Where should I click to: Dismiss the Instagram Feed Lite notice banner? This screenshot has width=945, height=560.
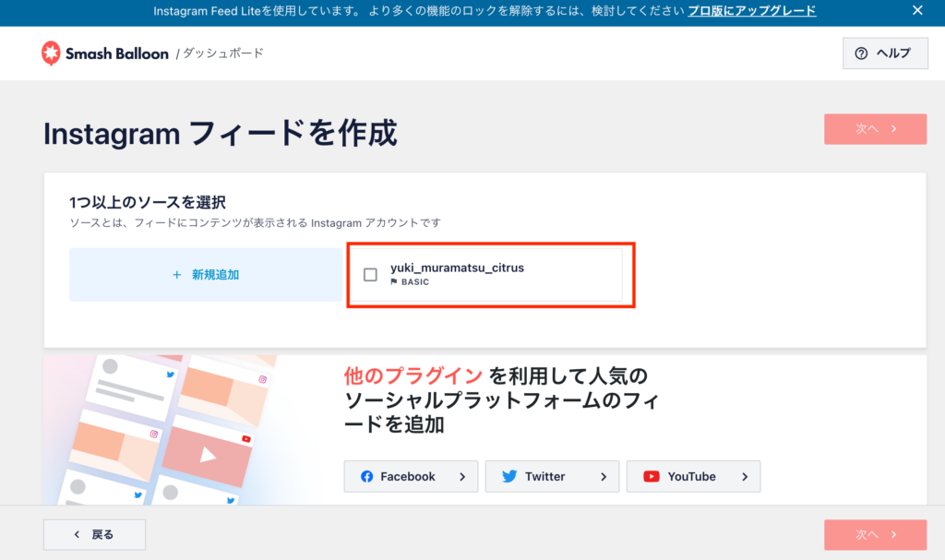tap(917, 10)
